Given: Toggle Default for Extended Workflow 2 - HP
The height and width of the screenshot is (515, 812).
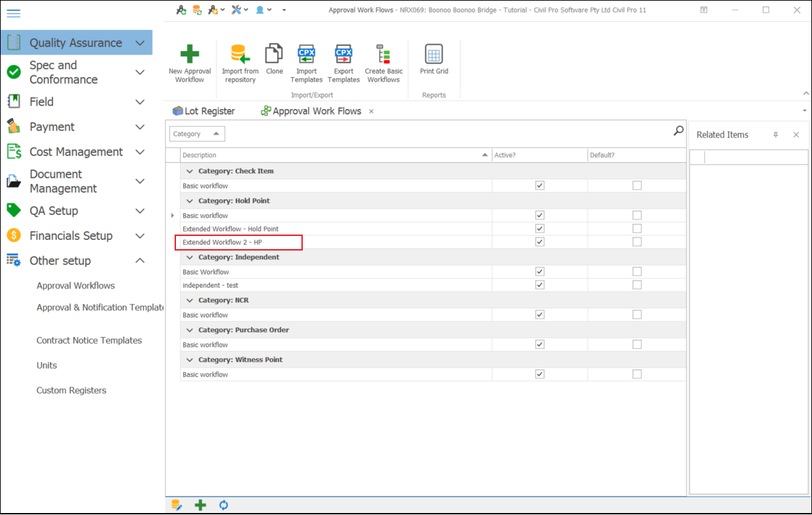Looking at the screenshot, I should 637,242.
